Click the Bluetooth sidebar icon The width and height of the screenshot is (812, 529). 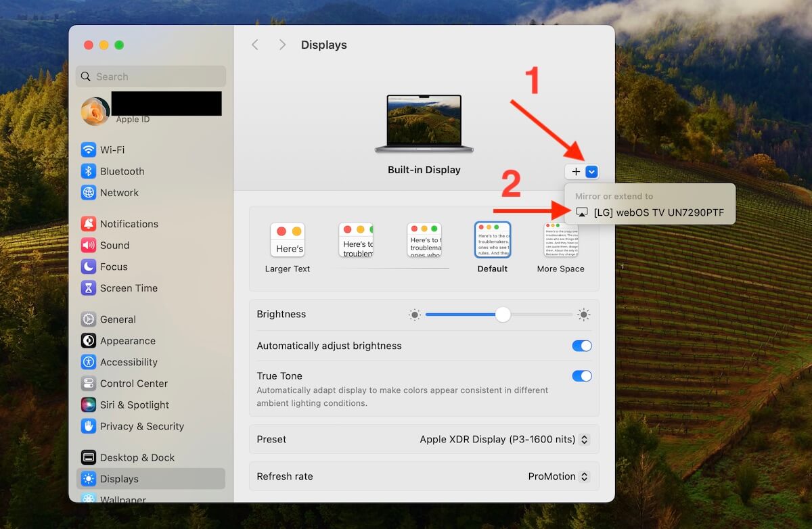[x=89, y=171]
